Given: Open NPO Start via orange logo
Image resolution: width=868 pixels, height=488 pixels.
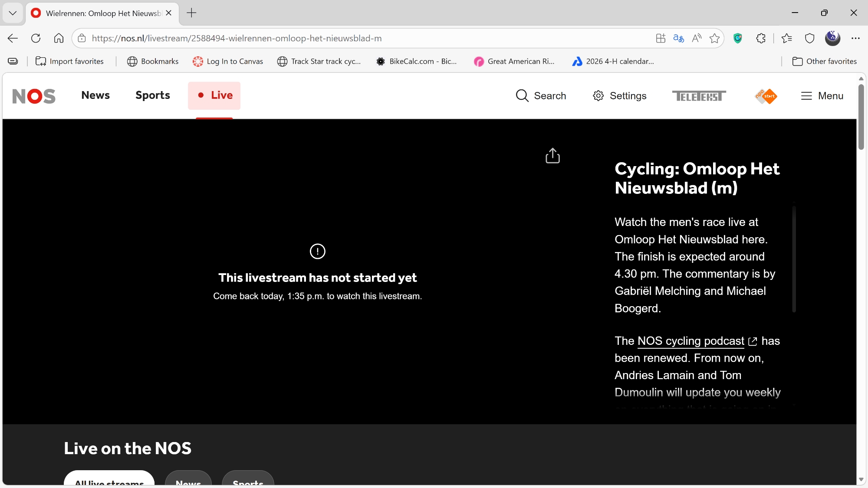Looking at the screenshot, I should [x=766, y=96].
